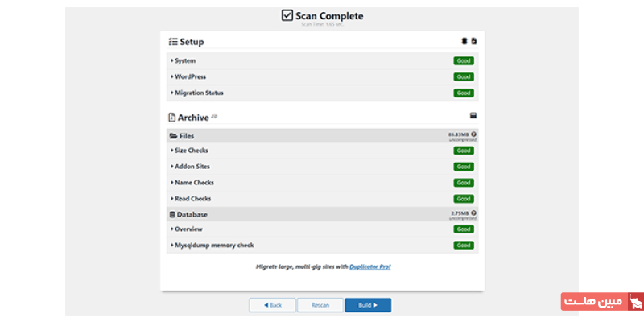Go Back to the previous step
The image size is (644, 322).
tap(272, 305)
